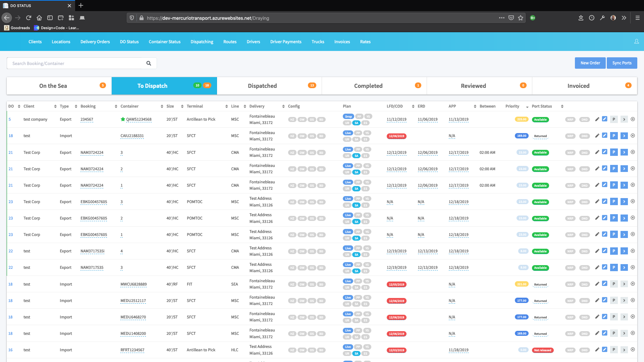Sort by Port Status column arrows
This screenshot has width=644, height=362.
pyautogui.click(x=562, y=106)
